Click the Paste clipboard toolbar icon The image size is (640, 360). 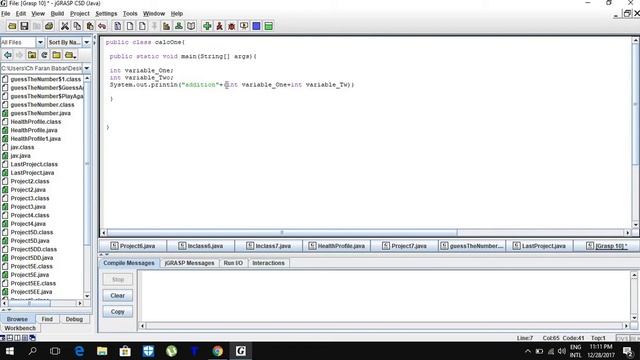tap(90, 26)
